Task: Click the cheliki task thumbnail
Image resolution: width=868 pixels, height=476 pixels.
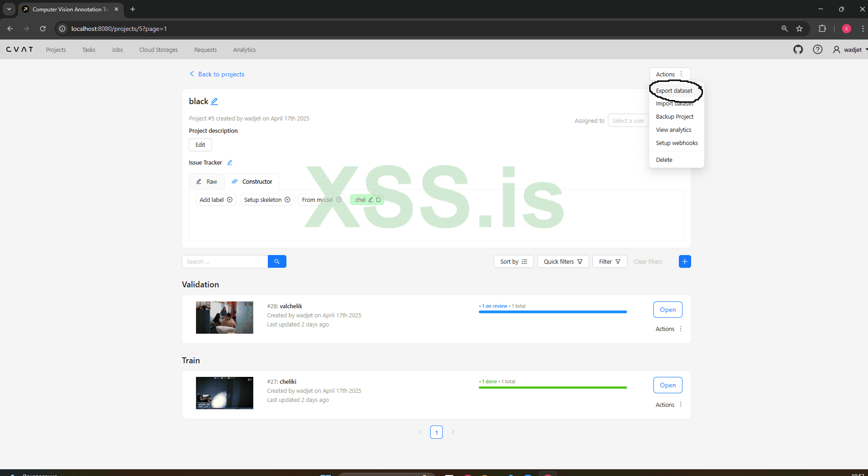Action: pos(225,393)
